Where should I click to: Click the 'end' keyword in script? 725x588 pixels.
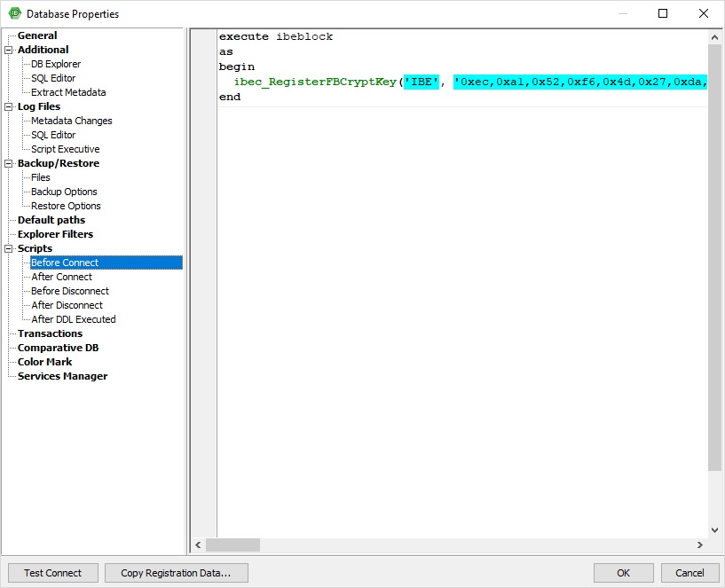click(x=230, y=97)
